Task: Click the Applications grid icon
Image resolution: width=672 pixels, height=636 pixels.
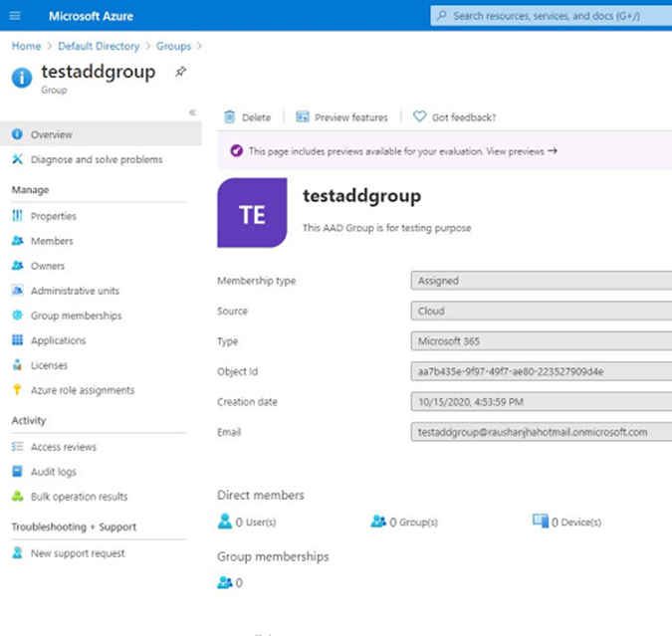Action: coord(17,339)
